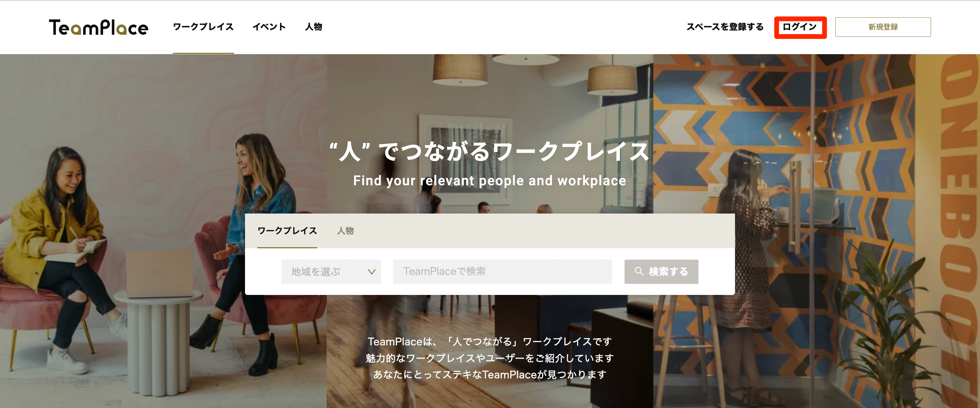Switch to the 人物 search tab

[345, 231]
